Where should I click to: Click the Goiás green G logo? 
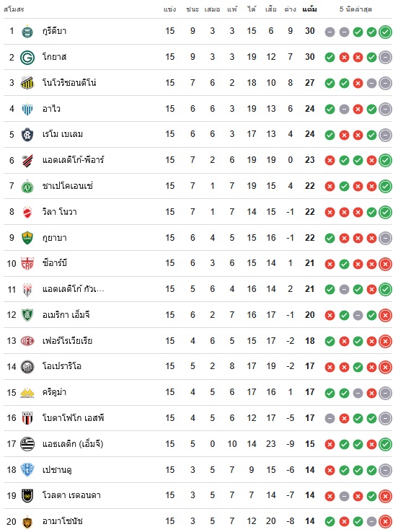pyautogui.click(x=27, y=58)
